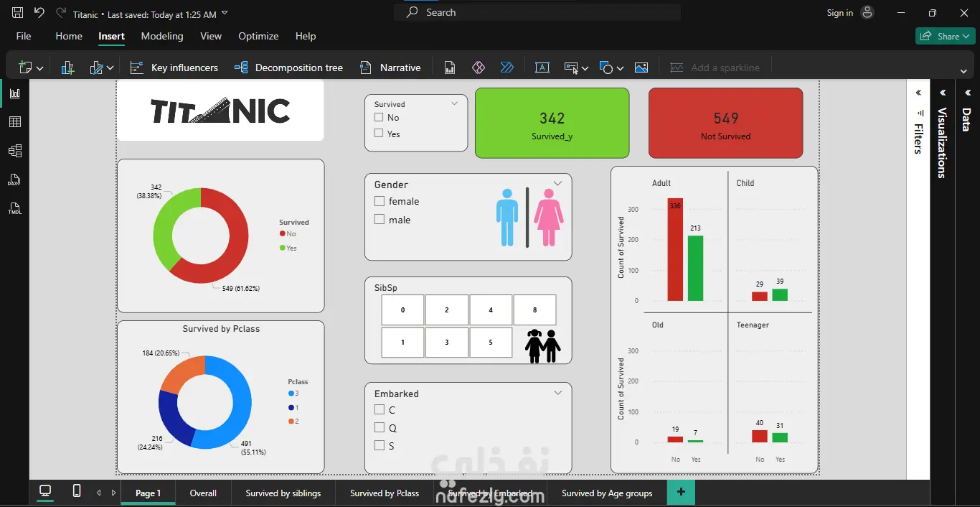
Task: Insert a Decomposition tree visual
Action: [x=288, y=68]
